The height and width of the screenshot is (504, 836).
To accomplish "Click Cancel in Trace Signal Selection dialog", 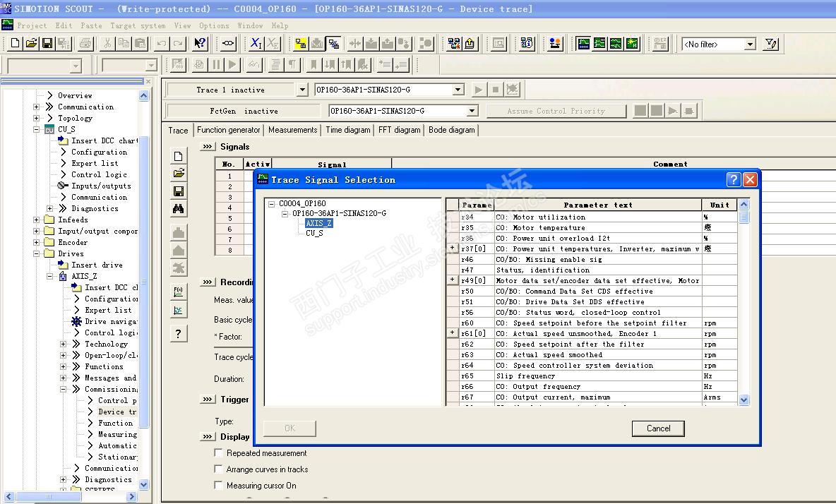I will point(658,428).
